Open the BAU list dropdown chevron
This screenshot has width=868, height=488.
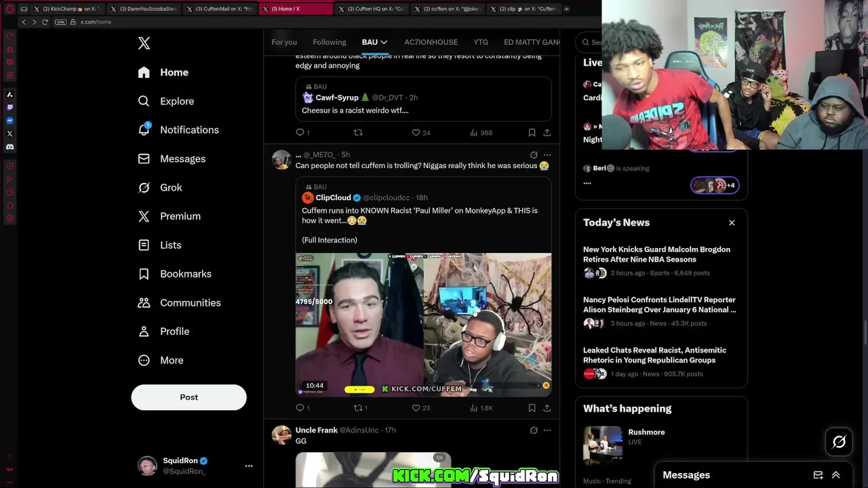[x=384, y=42]
